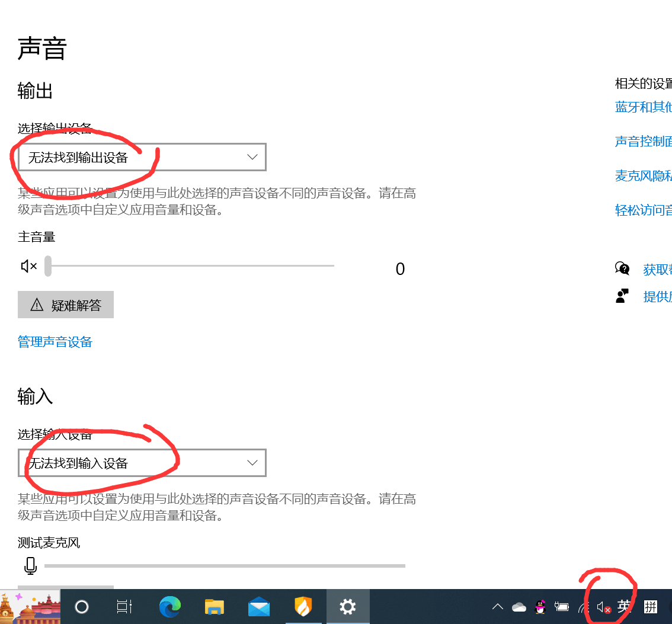Viewport: 672px width, 624px height.
Task: Open the 声音控制面板 link
Action: (644, 141)
